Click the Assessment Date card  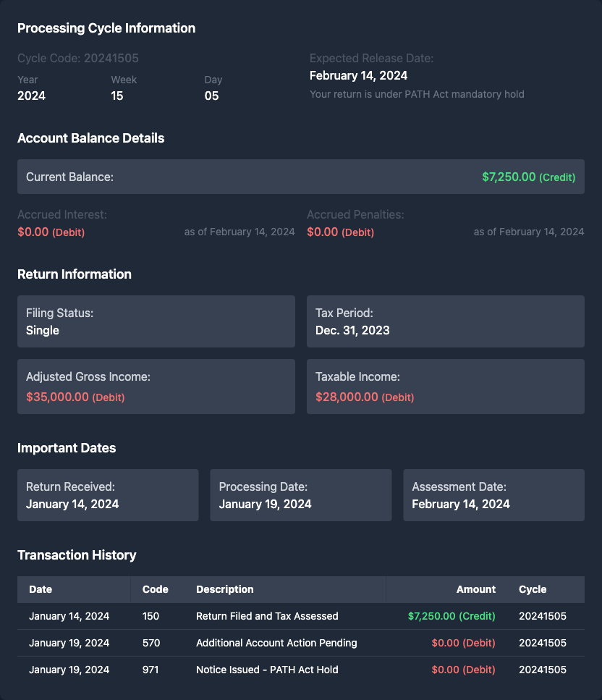click(x=493, y=495)
